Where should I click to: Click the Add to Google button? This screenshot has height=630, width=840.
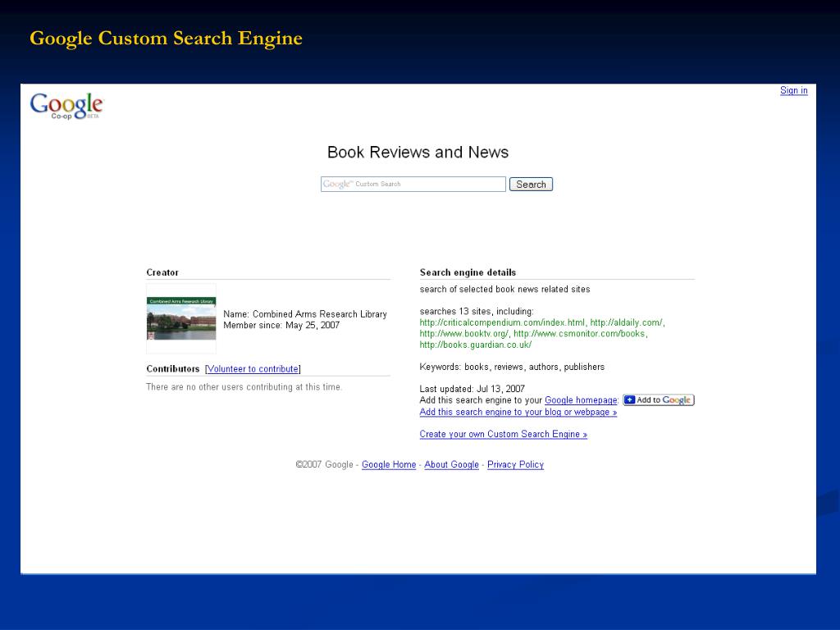pos(659,400)
